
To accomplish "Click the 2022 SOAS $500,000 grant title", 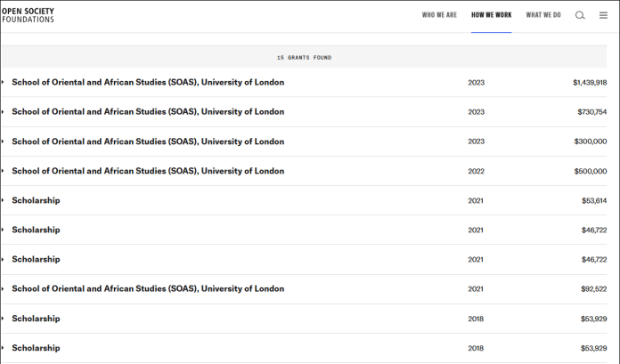I will [x=148, y=171].
